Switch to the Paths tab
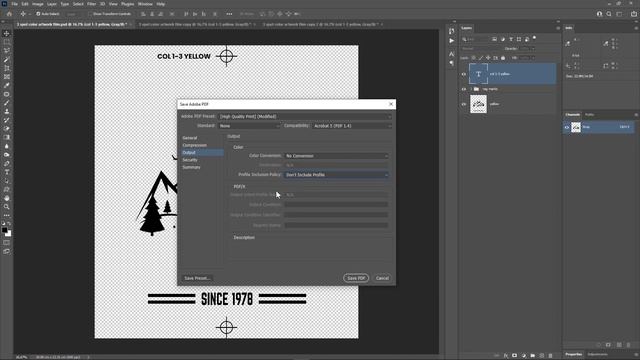The image size is (640, 360). (589, 115)
